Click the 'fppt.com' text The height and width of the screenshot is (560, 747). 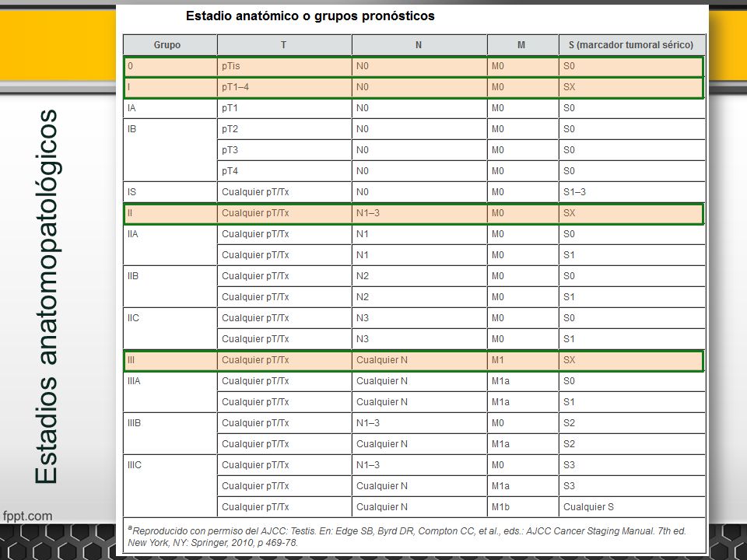pyautogui.click(x=27, y=516)
